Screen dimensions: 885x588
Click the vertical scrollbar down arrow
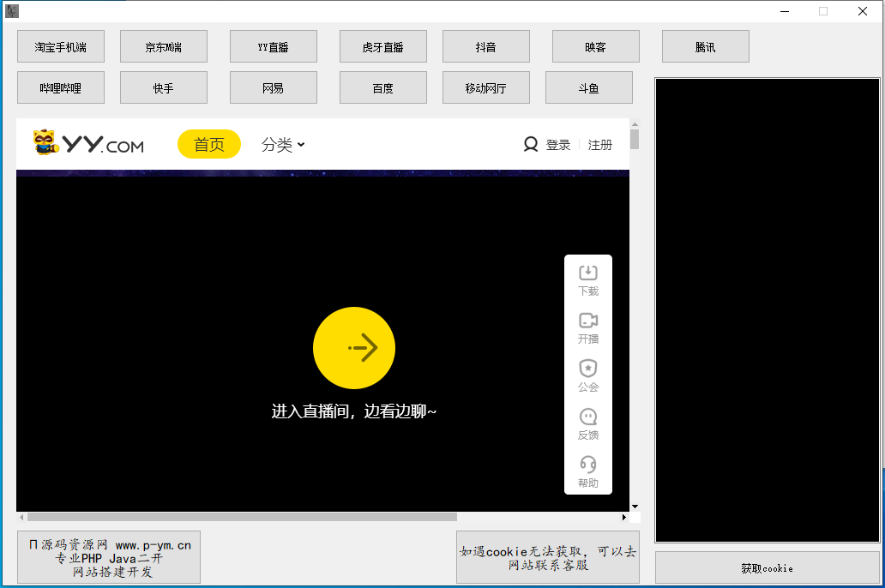[x=635, y=507]
